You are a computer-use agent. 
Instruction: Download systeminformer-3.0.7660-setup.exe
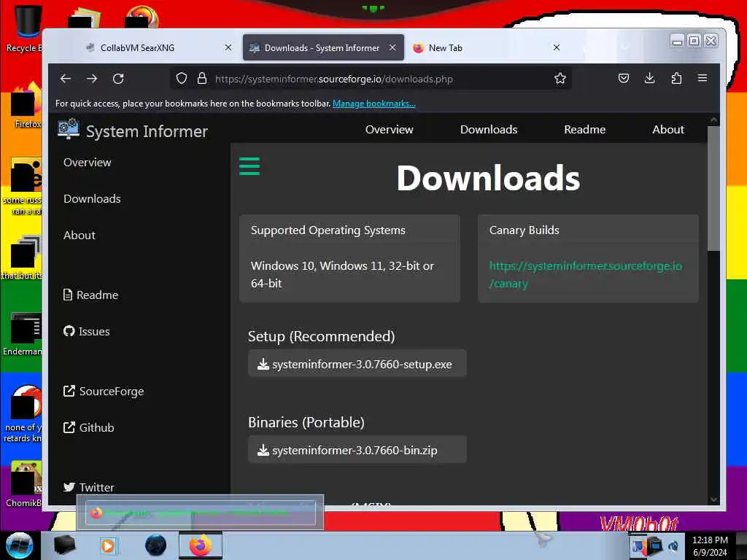pyautogui.click(x=357, y=364)
